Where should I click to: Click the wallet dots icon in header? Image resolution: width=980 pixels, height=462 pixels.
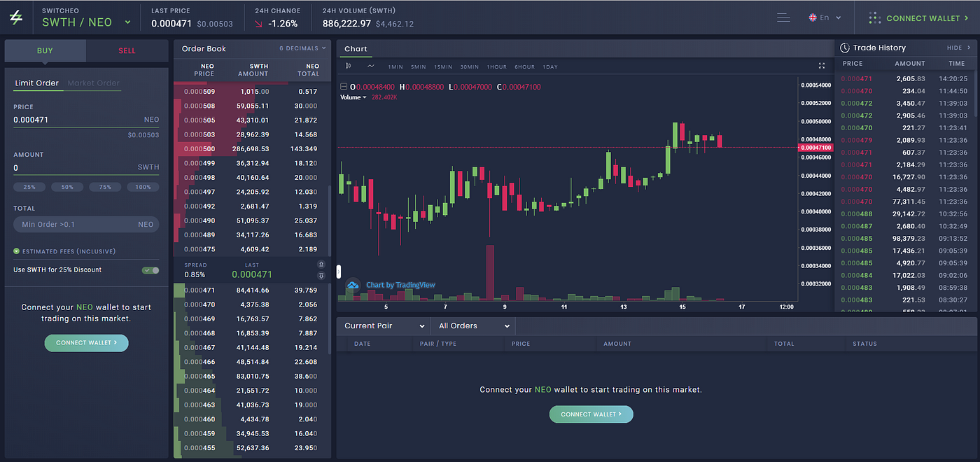pyautogui.click(x=874, y=17)
